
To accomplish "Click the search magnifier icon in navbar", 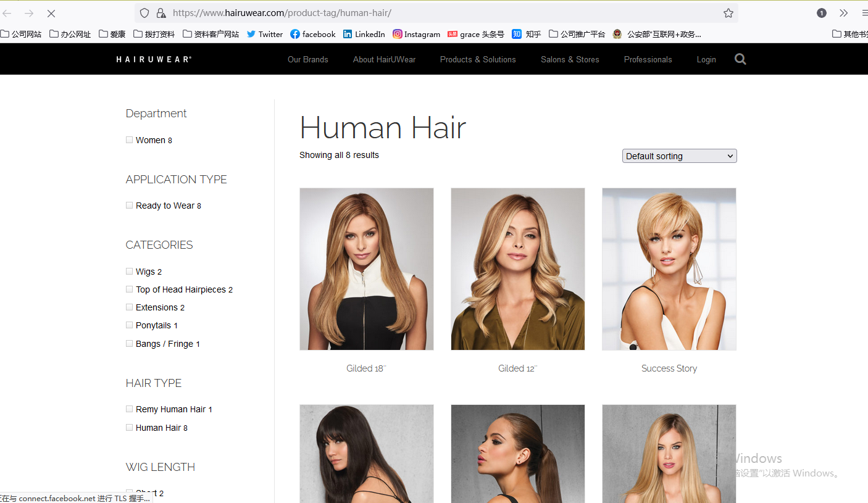I will point(740,59).
